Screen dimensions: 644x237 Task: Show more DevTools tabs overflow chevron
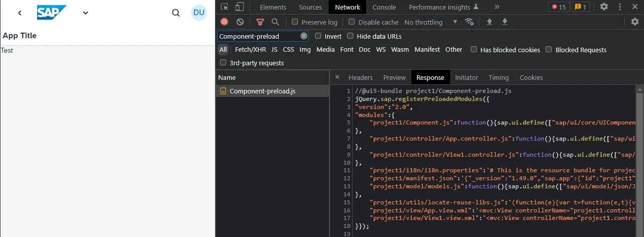pos(497,7)
